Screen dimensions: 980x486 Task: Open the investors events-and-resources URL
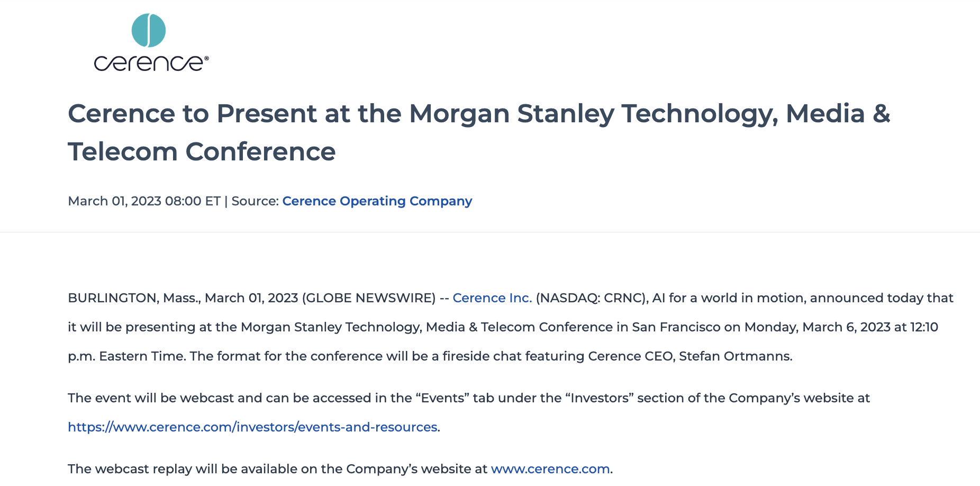(253, 427)
